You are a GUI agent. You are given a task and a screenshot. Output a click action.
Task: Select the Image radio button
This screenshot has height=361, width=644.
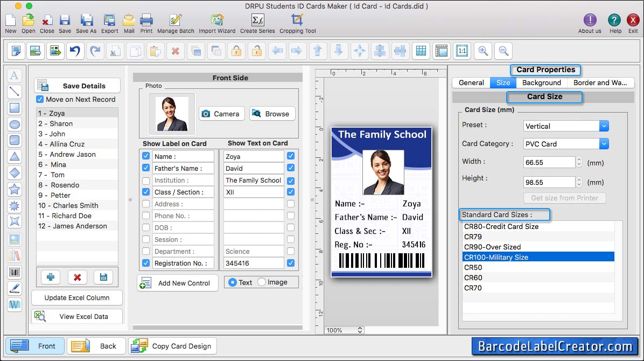pos(262,282)
